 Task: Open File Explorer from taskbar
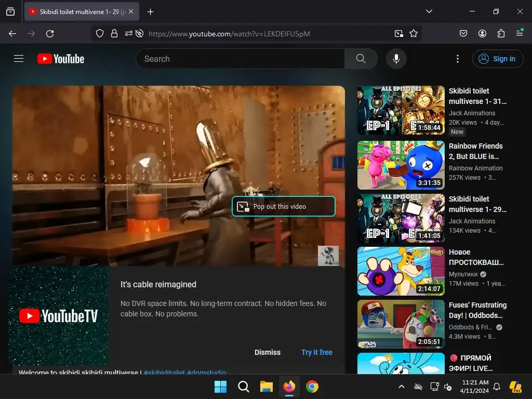click(x=267, y=387)
